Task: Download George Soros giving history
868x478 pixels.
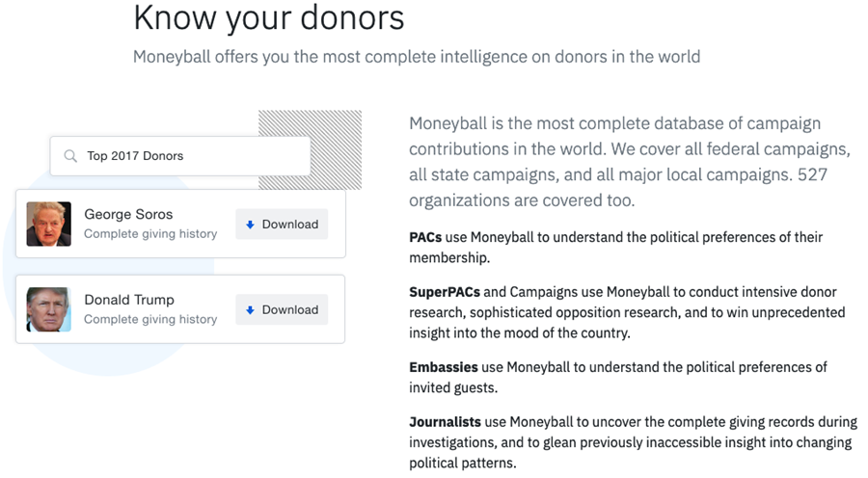Action: 282,224
